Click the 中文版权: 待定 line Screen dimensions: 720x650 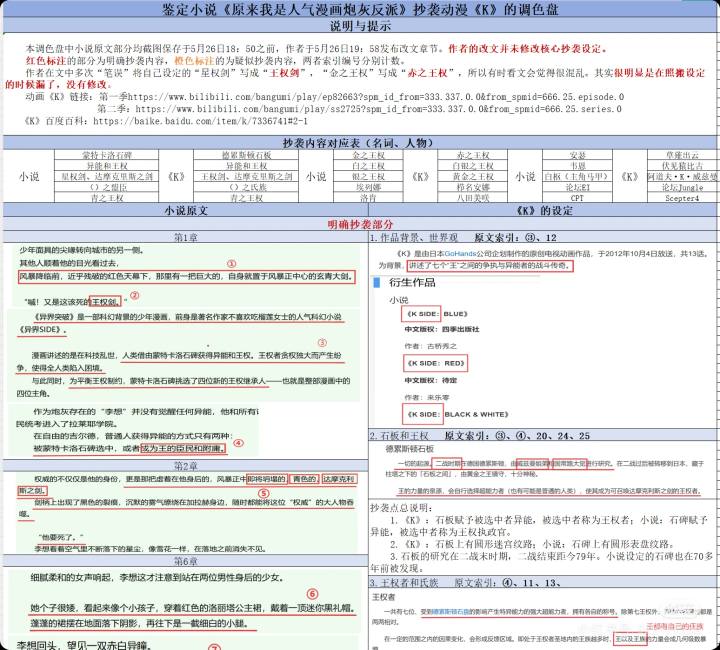pyautogui.click(x=431, y=381)
